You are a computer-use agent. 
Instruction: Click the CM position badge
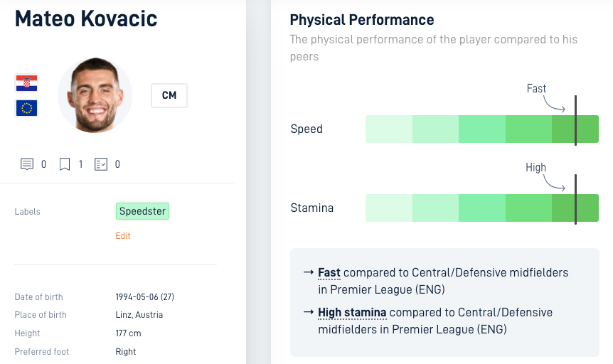click(169, 95)
